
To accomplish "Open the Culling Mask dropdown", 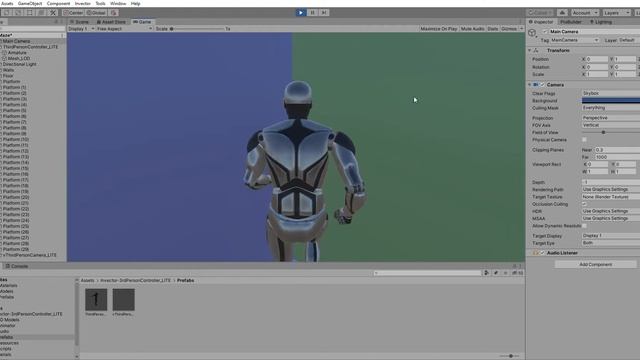I will coord(611,108).
